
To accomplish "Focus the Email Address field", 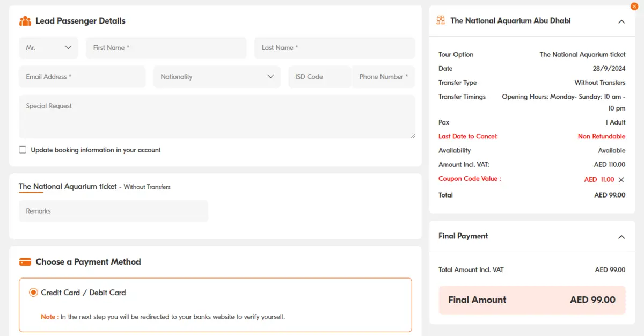I will coord(82,77).
